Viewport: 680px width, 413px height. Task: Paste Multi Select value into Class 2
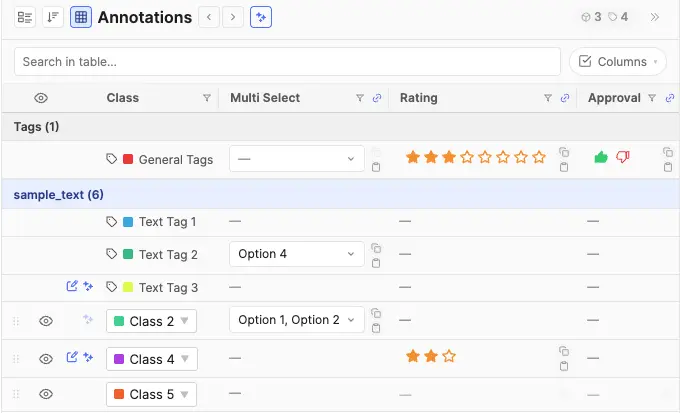(376, 328)
